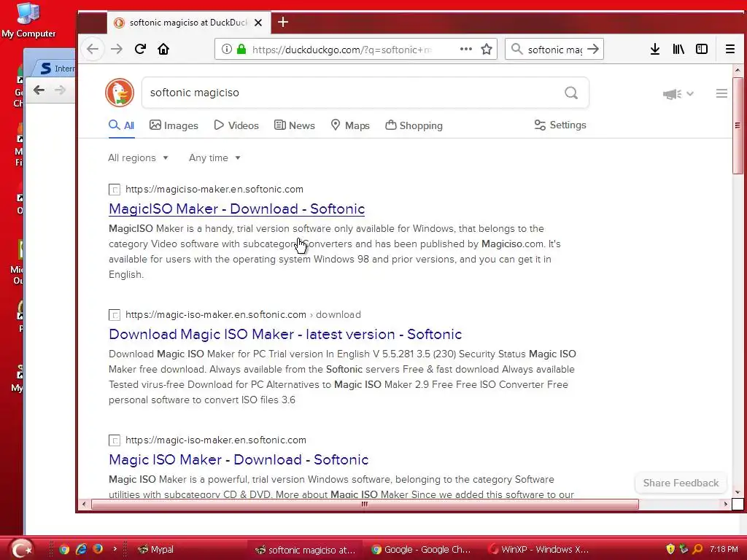Click the vertical scrollbar thumb
747x560 pixels.
(738, 125)
